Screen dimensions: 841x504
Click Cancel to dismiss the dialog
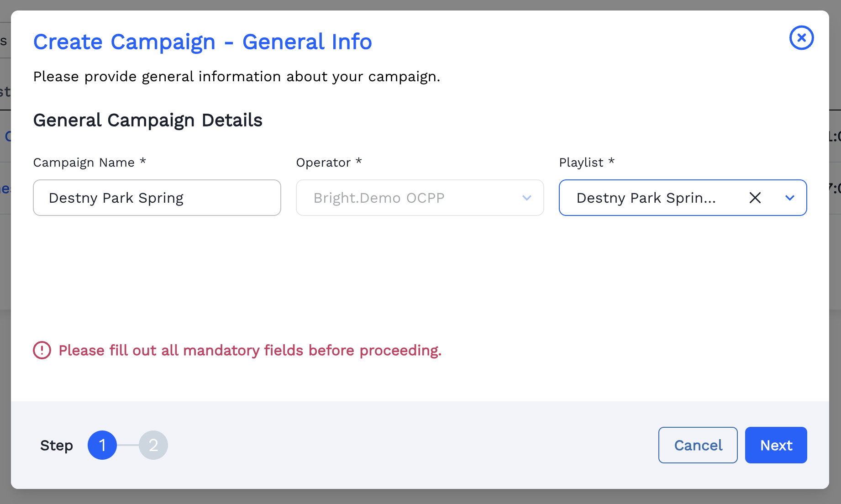tap(698, 445)
